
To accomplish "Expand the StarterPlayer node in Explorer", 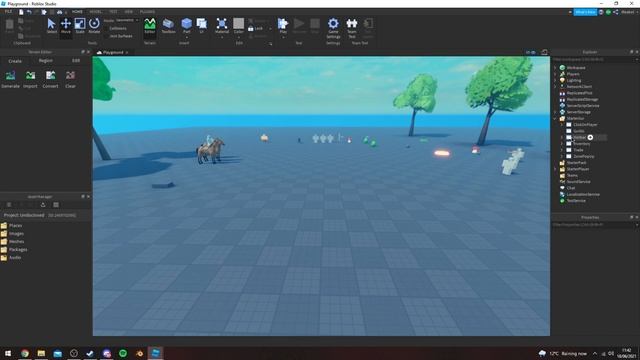I will 555,169.
